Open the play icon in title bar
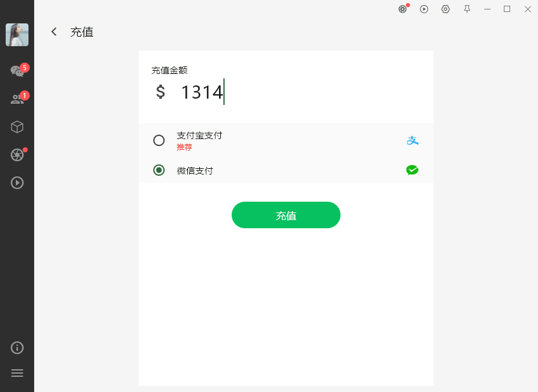The width and height of the screenshot is (538, 392). tap(424, 9)
